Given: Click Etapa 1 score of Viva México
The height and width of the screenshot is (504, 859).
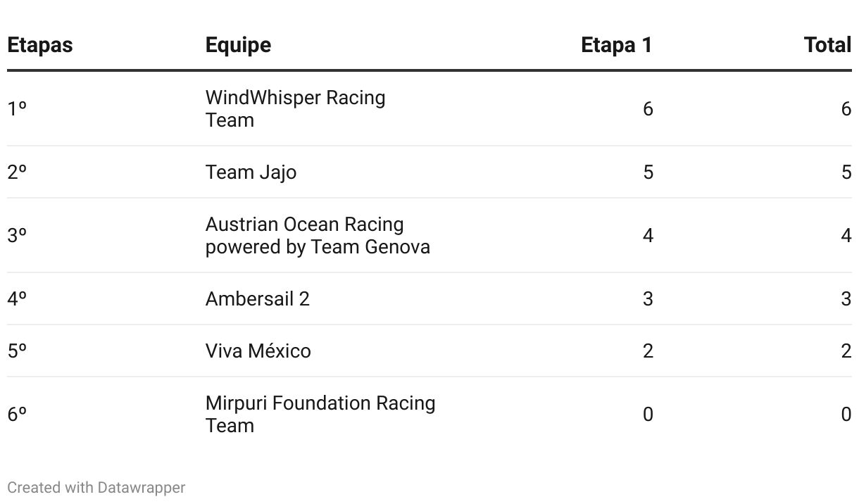Looking at the screenshot, I should tap(648, 351).
